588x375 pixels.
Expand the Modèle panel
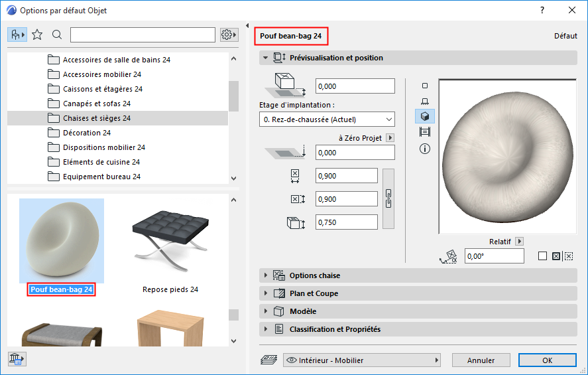pos(418,311)
